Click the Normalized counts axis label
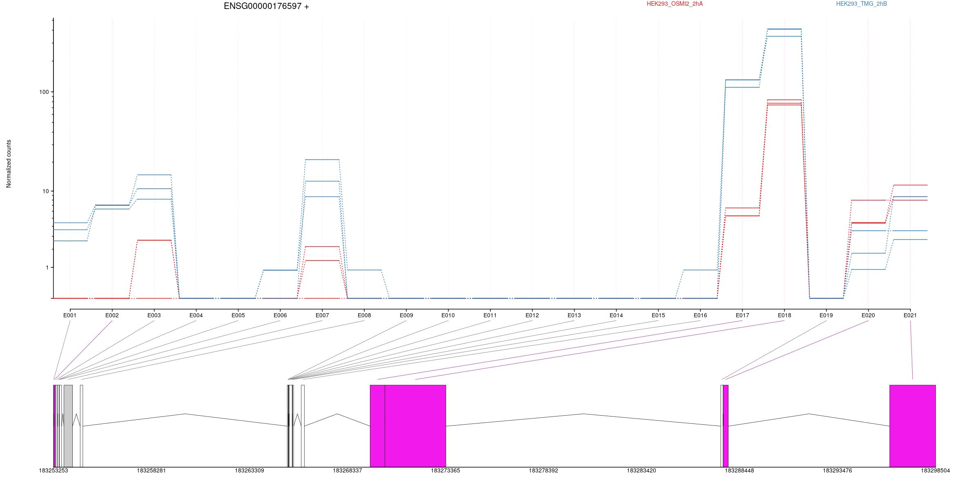Screen dimensions: 980x490 [9, 164]
